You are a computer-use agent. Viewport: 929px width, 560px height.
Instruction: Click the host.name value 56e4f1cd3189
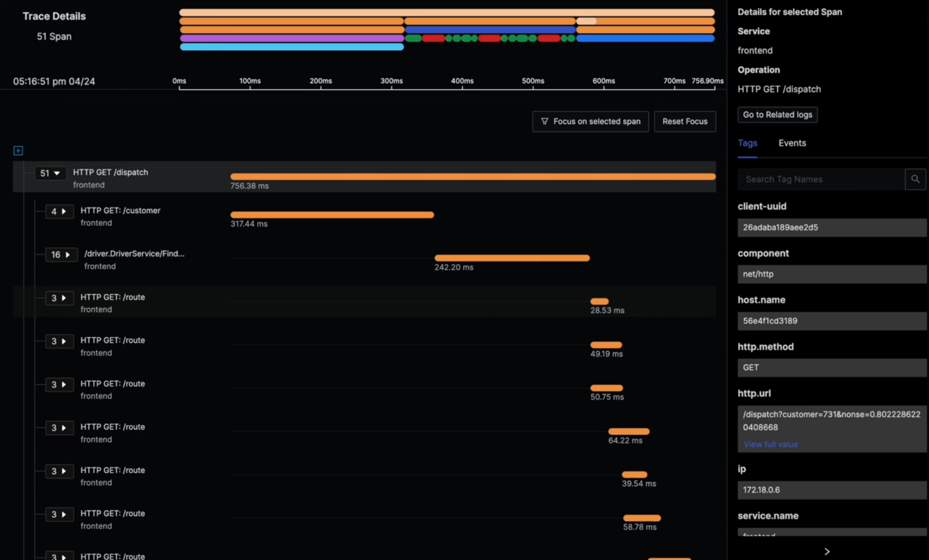click(832, 321)
